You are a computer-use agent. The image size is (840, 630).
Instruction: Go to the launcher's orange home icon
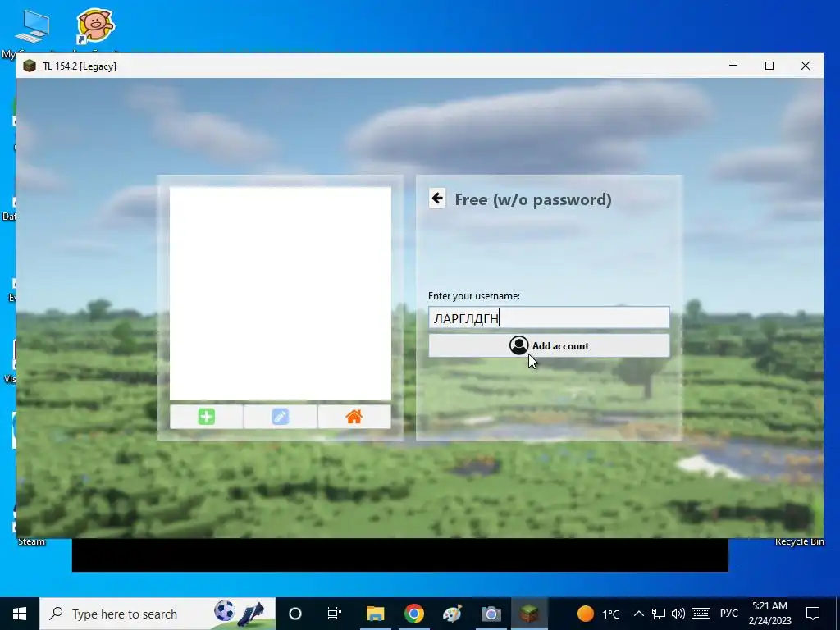354,417
